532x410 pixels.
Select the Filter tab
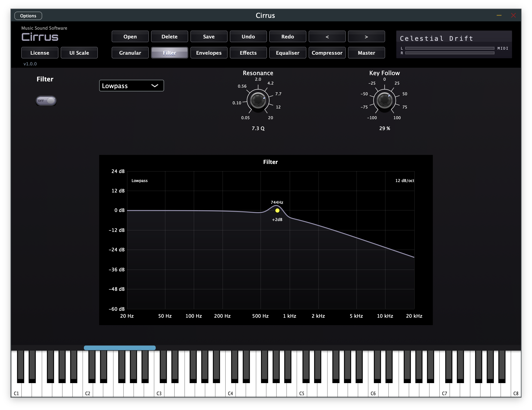[170, 53]
